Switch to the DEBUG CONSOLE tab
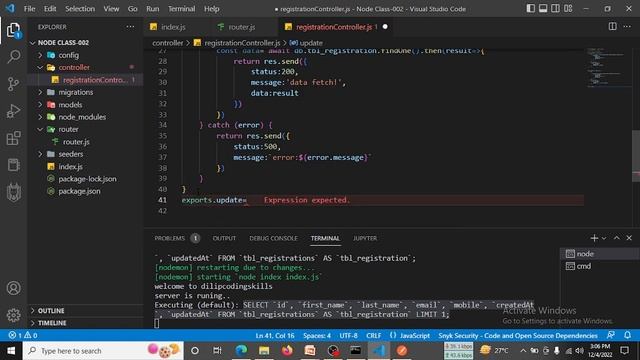The height and width of the screenshot is (360, 640). pyautogui.click(x=273, y=238)
